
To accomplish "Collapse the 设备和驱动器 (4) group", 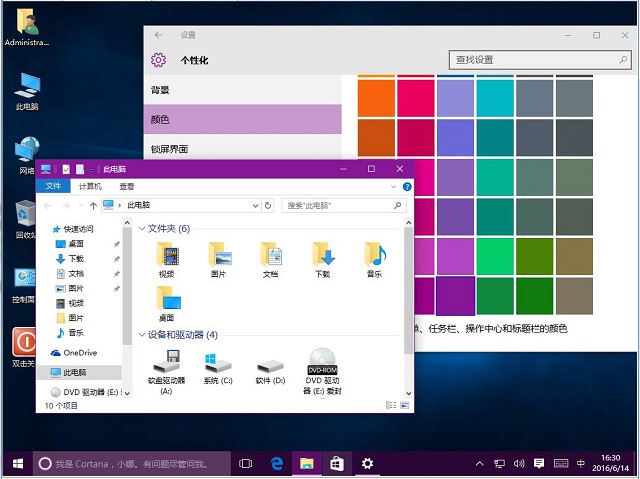I will pyautogui.click(x=141, y=335).
